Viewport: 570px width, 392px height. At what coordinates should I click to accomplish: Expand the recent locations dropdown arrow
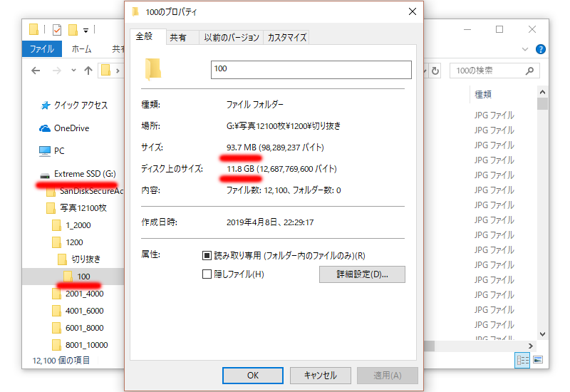tap(73, 70)
